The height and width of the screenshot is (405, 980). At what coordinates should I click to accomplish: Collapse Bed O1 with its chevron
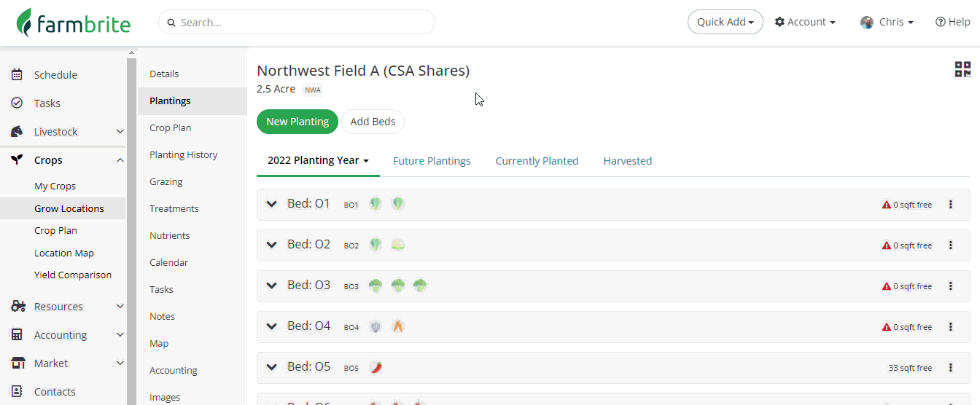pos(272,205)
